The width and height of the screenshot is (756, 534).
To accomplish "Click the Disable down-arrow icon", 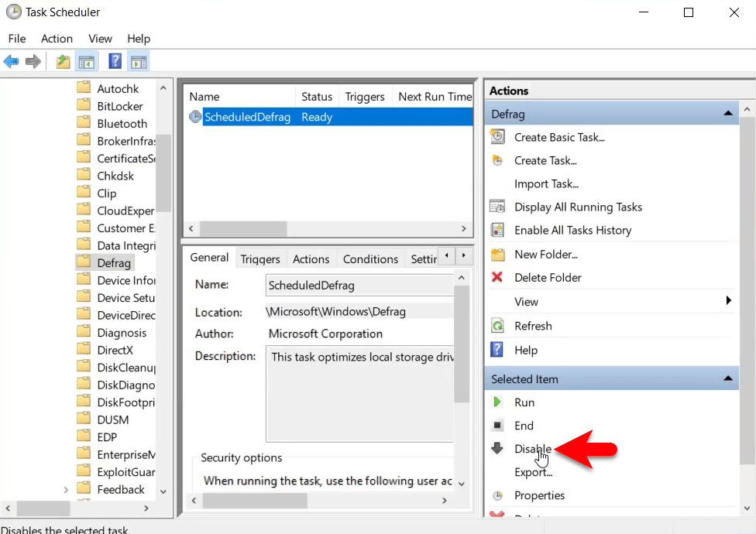I will (497, 448).
